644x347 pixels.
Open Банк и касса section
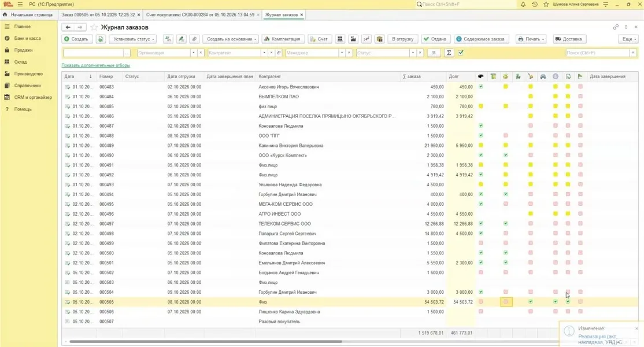(27, 38)
